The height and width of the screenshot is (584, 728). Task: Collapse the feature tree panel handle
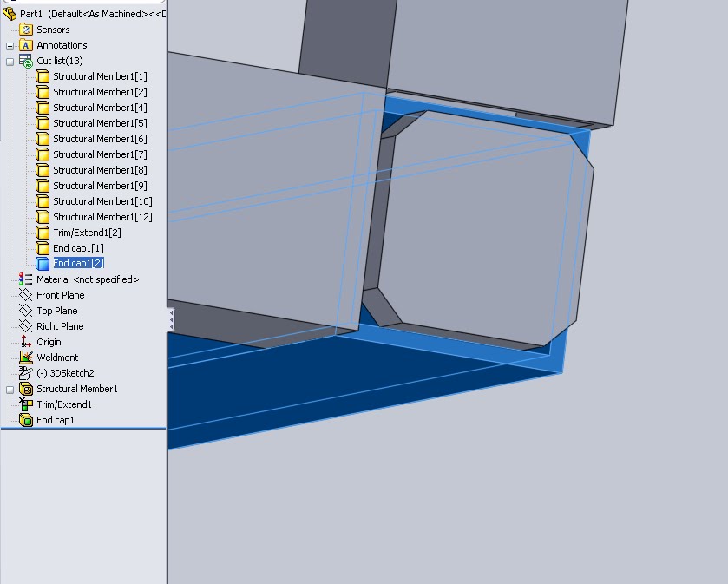coord(171,319)
